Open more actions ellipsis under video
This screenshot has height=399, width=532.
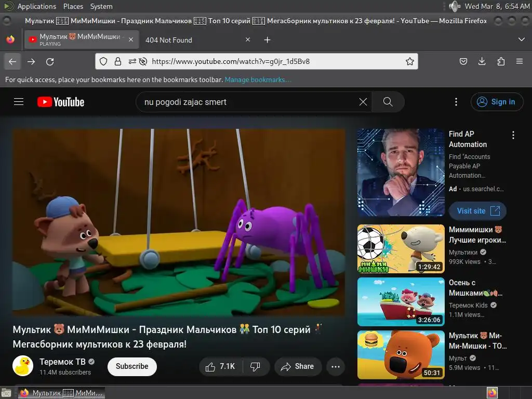pyautogui.click(x=336, y=366)
